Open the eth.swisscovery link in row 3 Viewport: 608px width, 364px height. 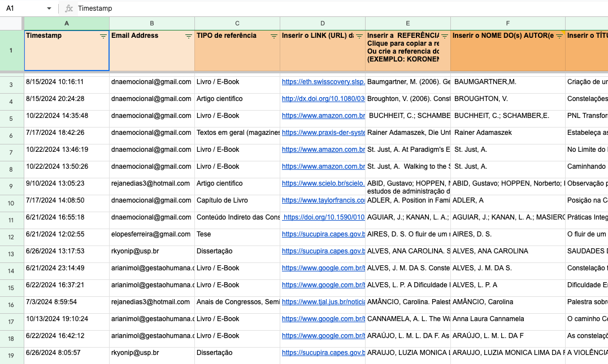click(x=323, y=82)
